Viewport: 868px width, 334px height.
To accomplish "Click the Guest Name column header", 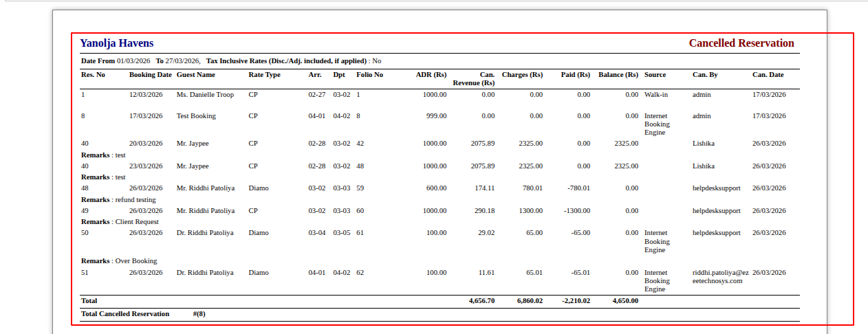I will tap(196, 74).
